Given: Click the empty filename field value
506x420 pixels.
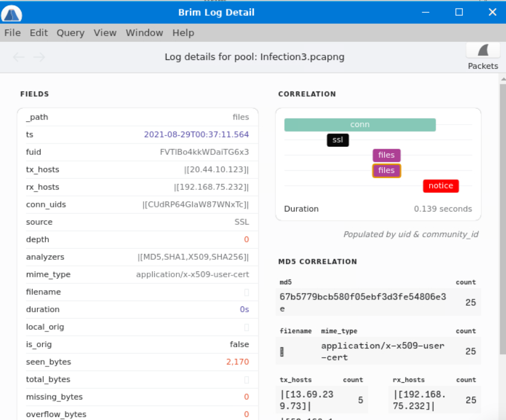Looking at the screenshot, I should (246, 292).
